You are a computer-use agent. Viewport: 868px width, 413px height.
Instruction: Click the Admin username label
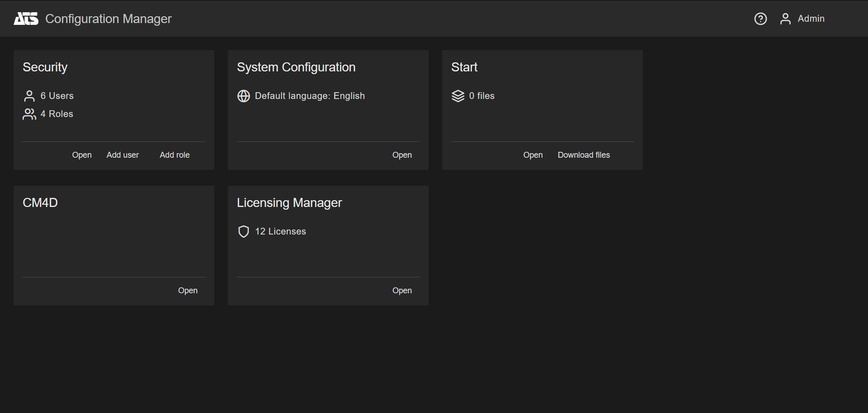811,19
